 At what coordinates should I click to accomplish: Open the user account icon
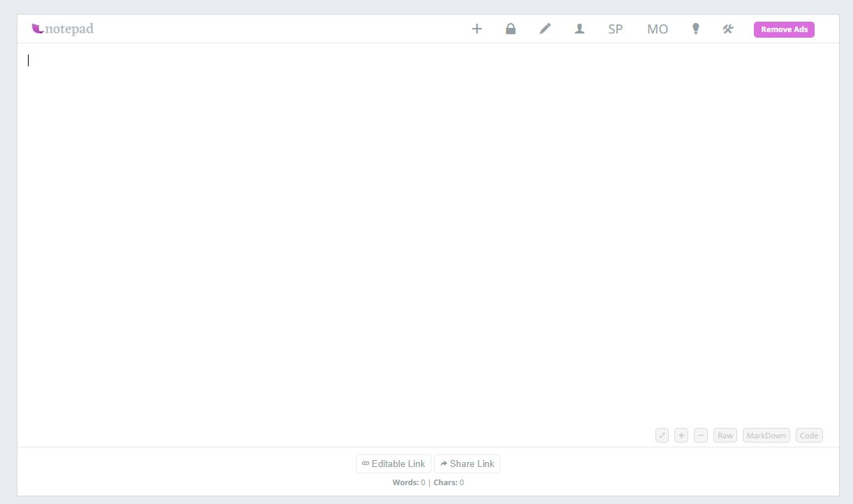click(579, 29)
